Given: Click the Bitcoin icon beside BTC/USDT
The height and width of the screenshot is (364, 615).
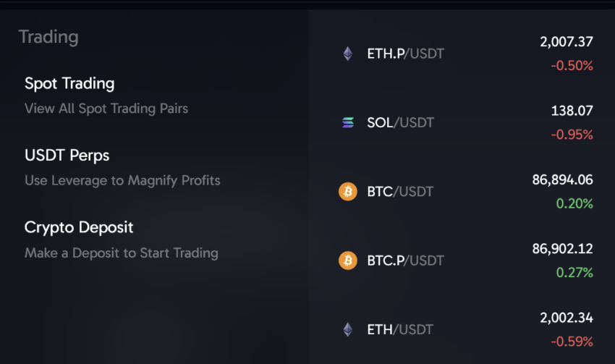Looking at the screenshot, I should tap(348, 192).
